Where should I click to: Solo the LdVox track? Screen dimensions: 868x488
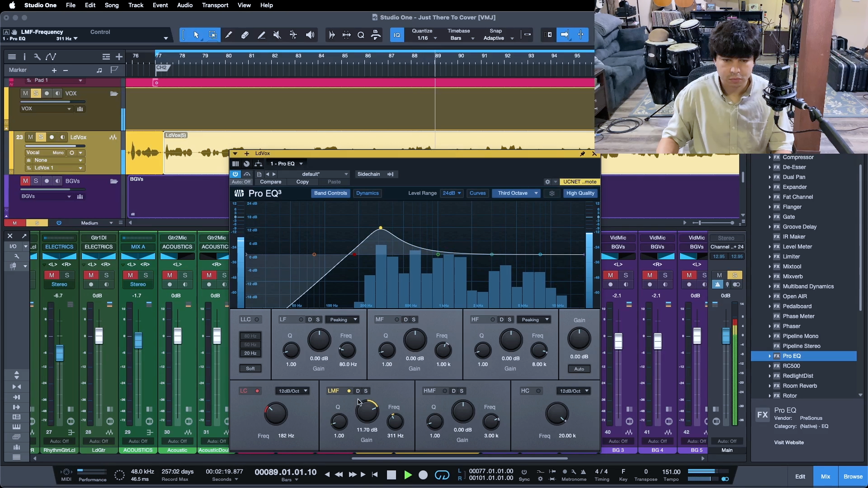click(x=41, y=137)
